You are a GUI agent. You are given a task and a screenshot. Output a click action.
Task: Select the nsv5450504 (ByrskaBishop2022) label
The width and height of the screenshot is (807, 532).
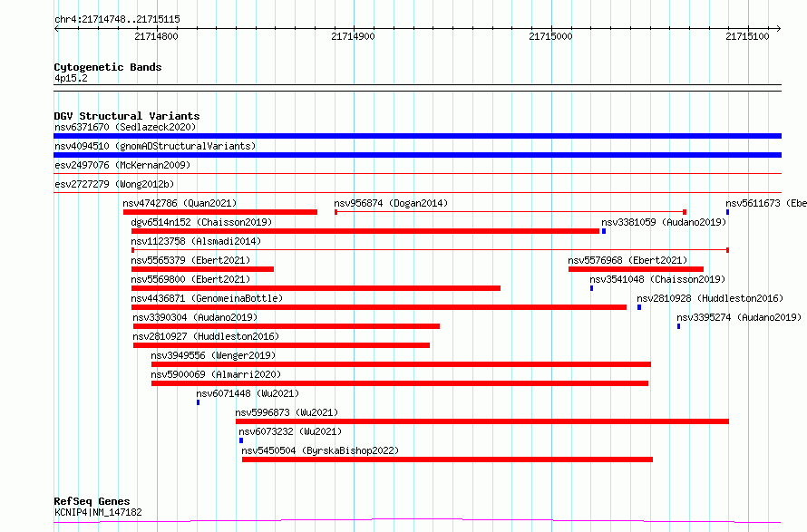click(320, 450)
